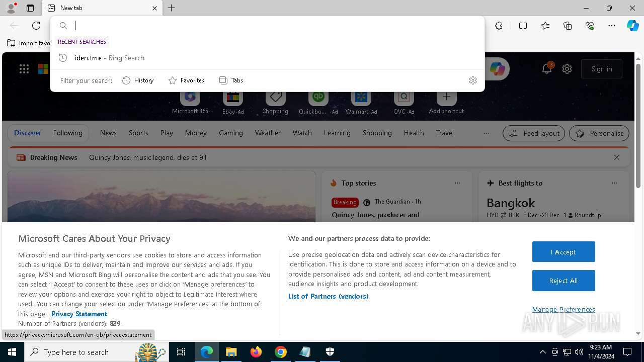Open the Feed layout options
Image resolution: width=644 pixels, height=362 pixels.
pyautogui.click(x=533, y=133)
